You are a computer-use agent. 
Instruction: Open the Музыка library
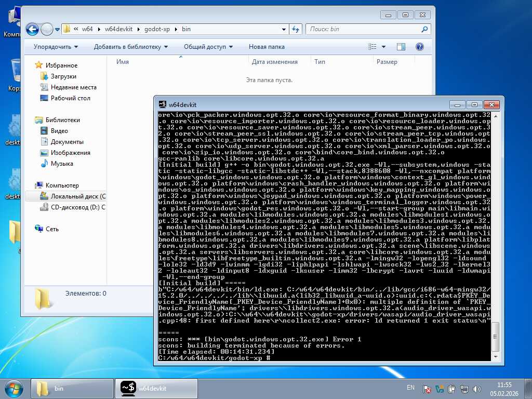point(62,164)
